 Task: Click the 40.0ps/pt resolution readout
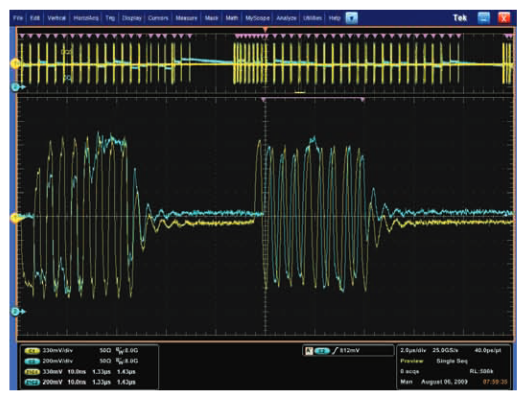point(488,351)
